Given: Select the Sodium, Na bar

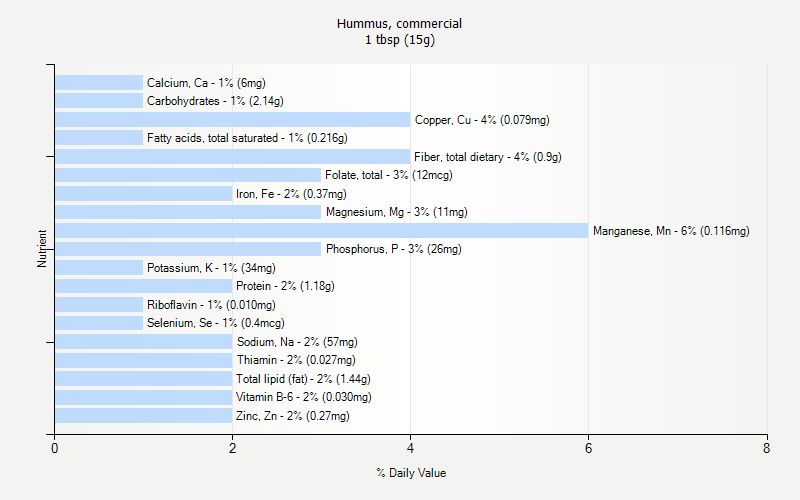Looking at the screenshot, I should coord(144,341).
